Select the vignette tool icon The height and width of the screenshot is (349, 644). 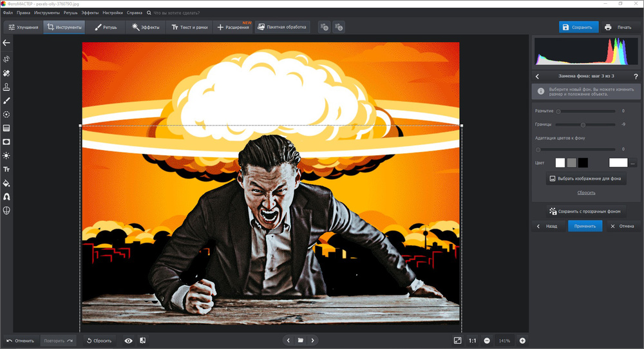[6, 142]
